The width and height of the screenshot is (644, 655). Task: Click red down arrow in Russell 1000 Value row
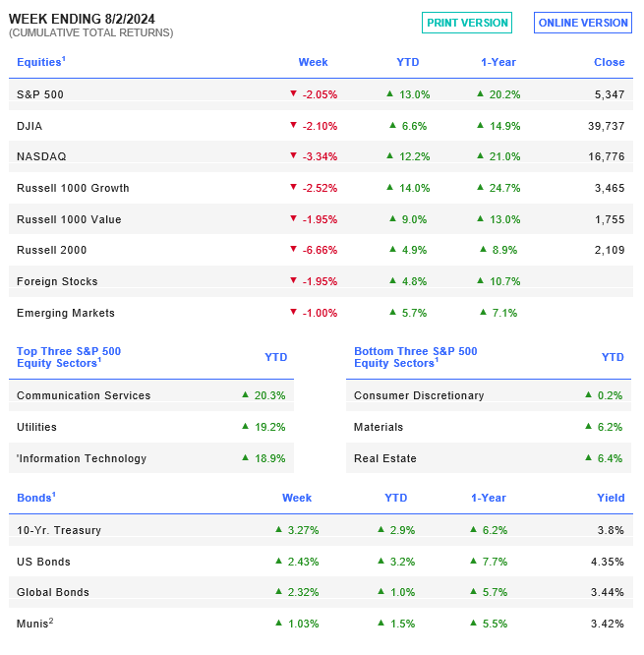[294, 218]
